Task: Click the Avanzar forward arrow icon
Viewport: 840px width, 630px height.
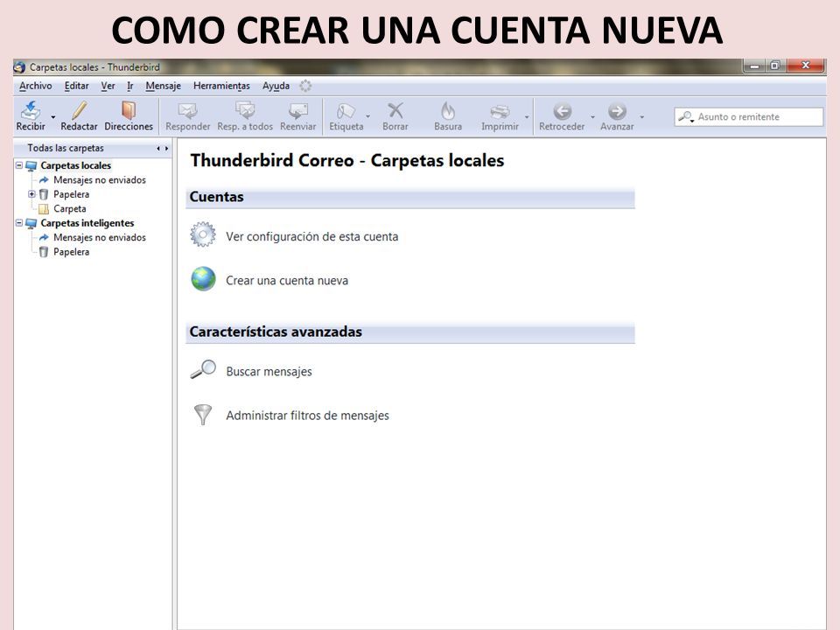Action: coord(617,111)
